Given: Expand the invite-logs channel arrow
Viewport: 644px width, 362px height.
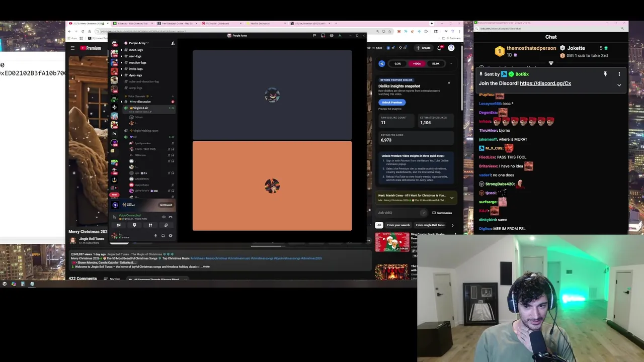Looking at the screenshot, I should [121, 69].
